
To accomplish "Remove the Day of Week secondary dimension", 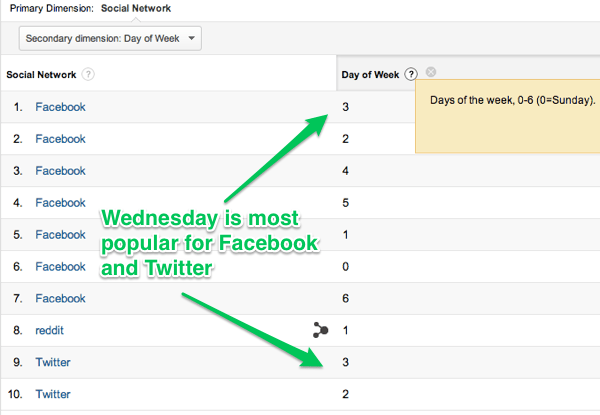I will [431, 72].
